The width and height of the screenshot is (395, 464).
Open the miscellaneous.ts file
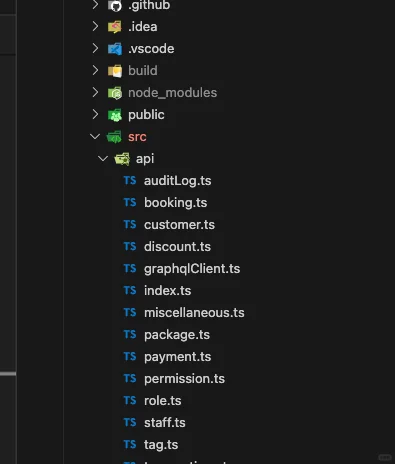(x=194, y=313)
